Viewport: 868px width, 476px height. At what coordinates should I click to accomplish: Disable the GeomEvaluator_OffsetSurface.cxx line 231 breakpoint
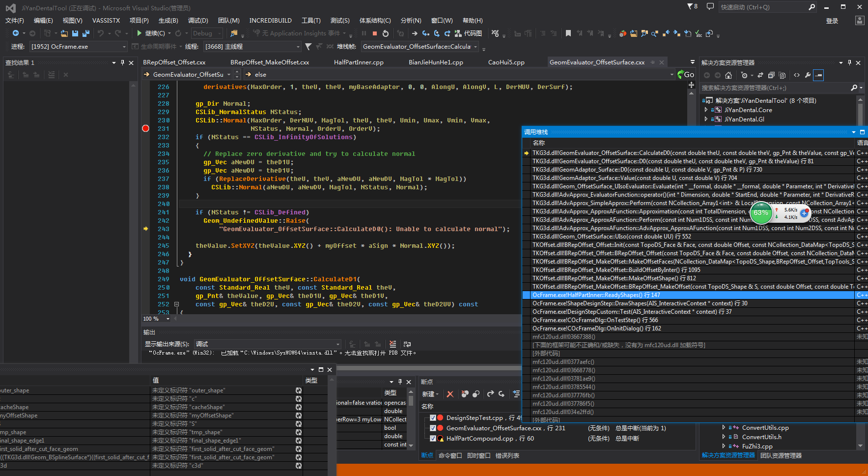(433, 428)
